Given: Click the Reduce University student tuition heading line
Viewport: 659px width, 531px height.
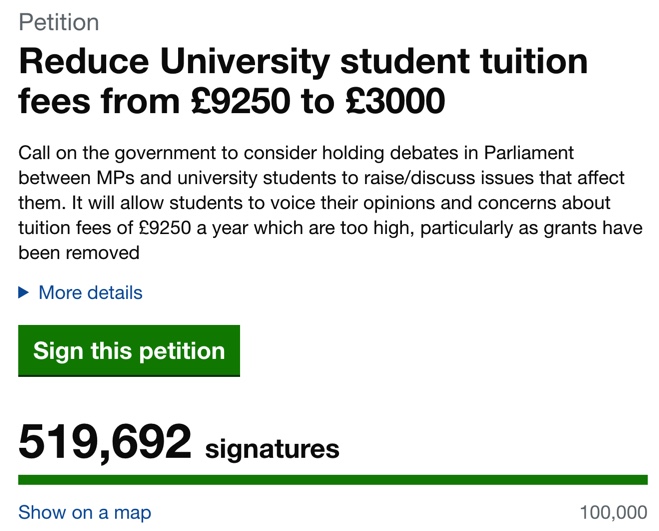Looking at the screenshot, I should pyautogui.click(x=303, y=61).
